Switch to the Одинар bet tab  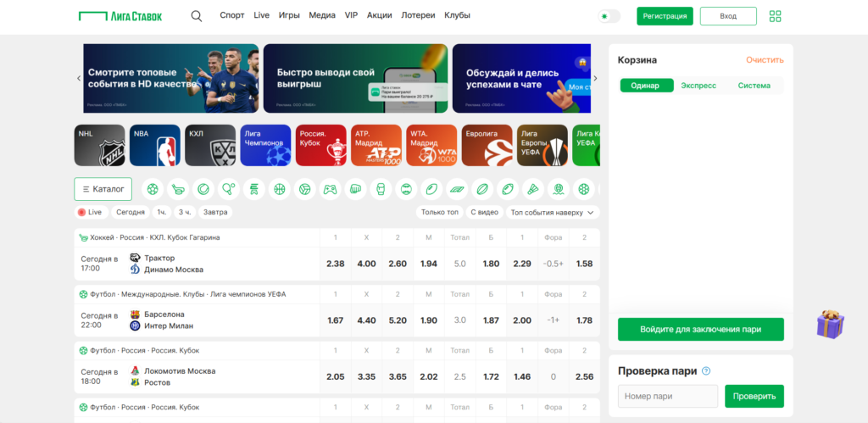tap(647, 86)
